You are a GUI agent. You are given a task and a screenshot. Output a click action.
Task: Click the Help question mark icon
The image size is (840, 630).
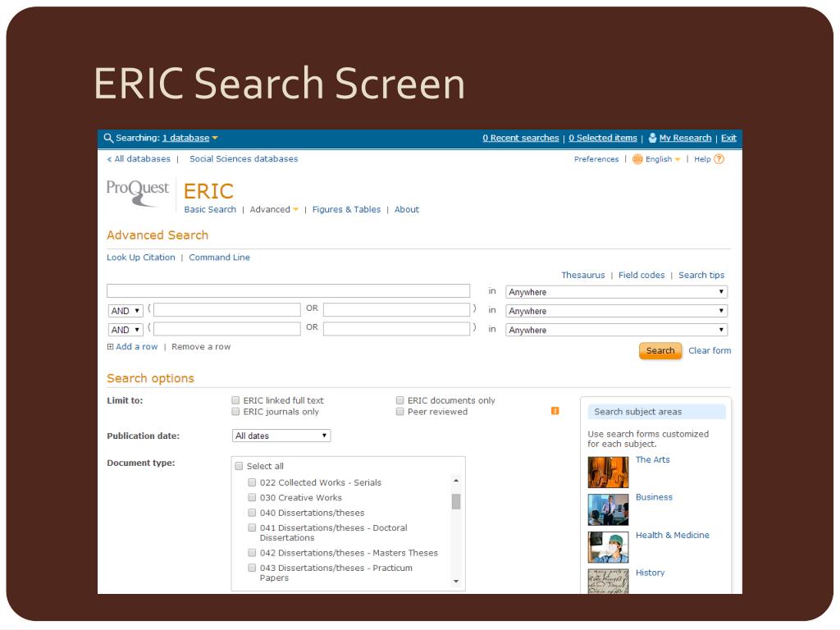click(719, 159)
